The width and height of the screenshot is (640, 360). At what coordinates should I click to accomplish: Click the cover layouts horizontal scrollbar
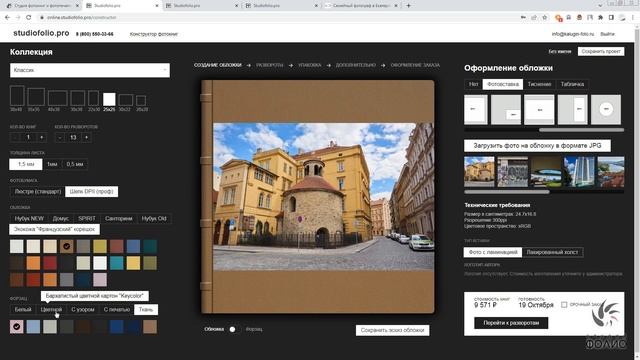pos(581,130)
